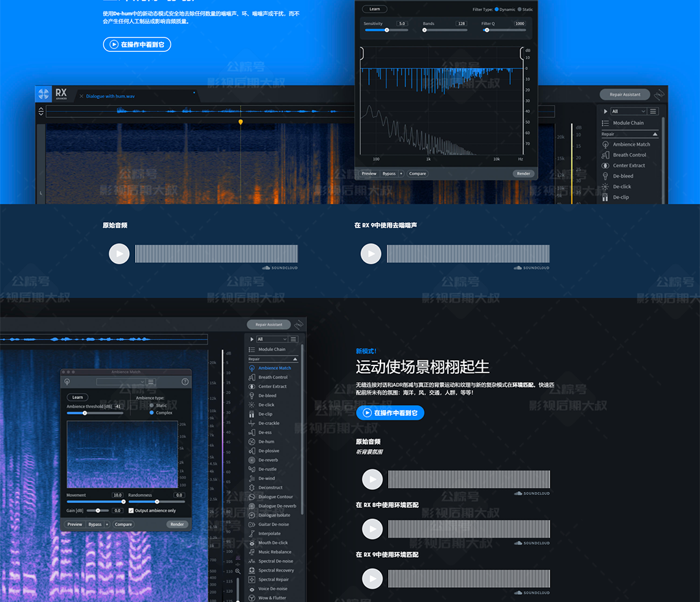Open De-wind module icon

(251, 478)
